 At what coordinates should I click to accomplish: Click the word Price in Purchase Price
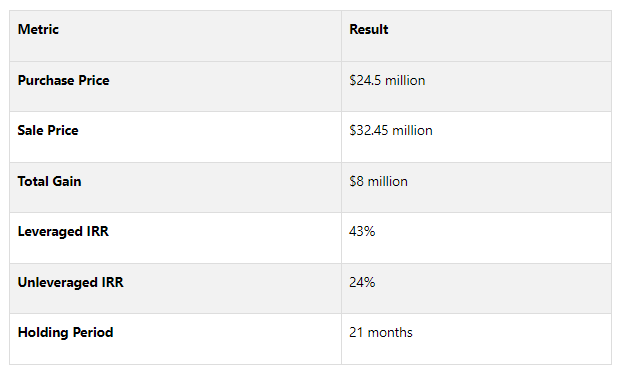point(94,81)
